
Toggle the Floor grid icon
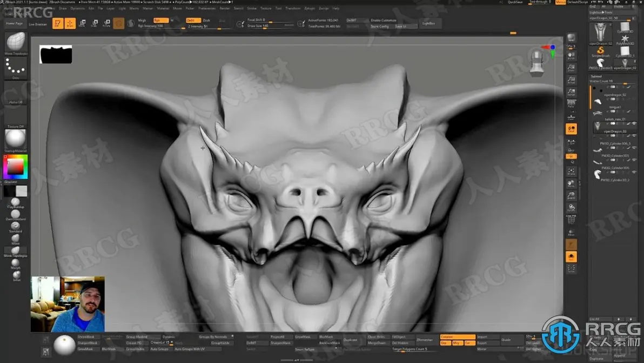click(571, 117)
